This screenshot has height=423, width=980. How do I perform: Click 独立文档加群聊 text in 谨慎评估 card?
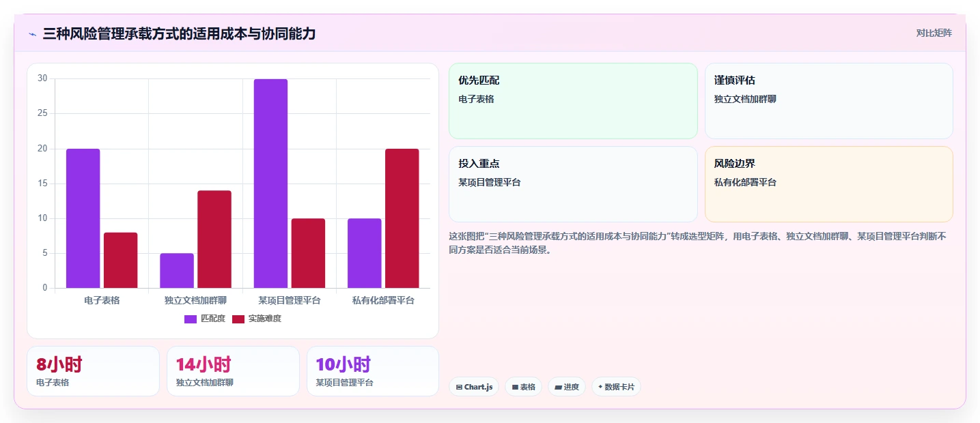[x=745, y=99]
